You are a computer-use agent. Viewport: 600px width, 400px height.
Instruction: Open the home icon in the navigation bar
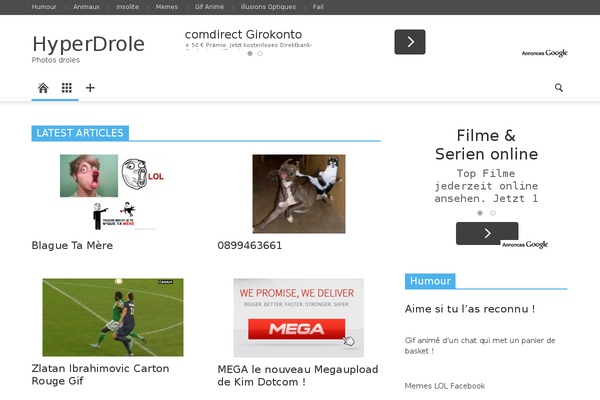point(43,88)
